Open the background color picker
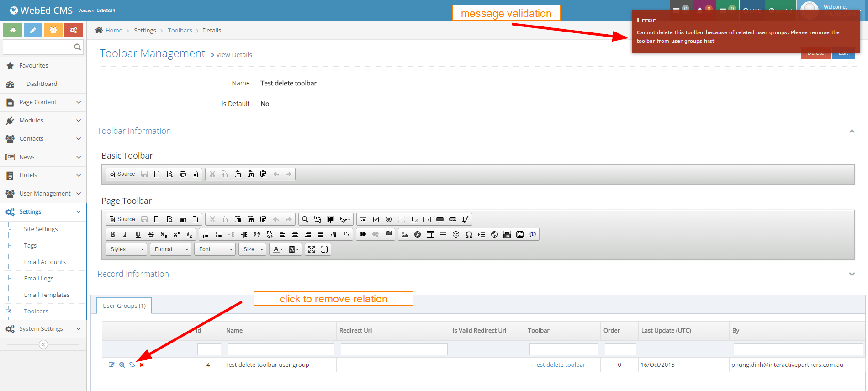This screenshot has height=391, width=868. [294, 249]
